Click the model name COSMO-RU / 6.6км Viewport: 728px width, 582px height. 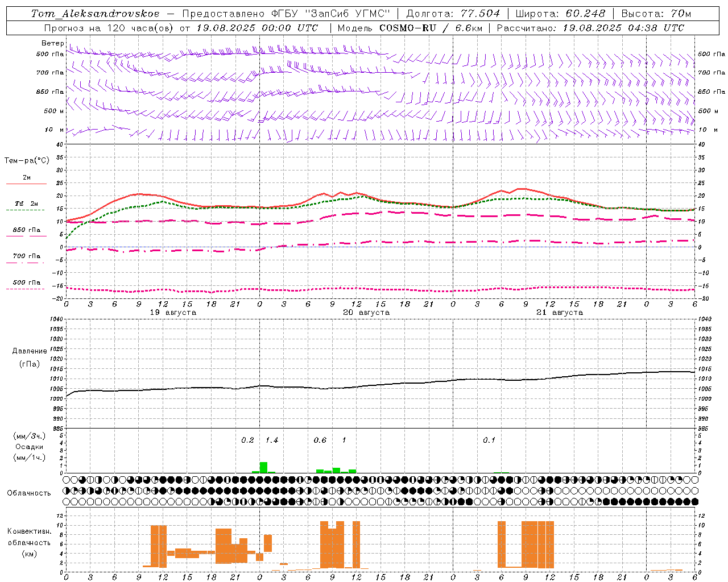(431, 28)
